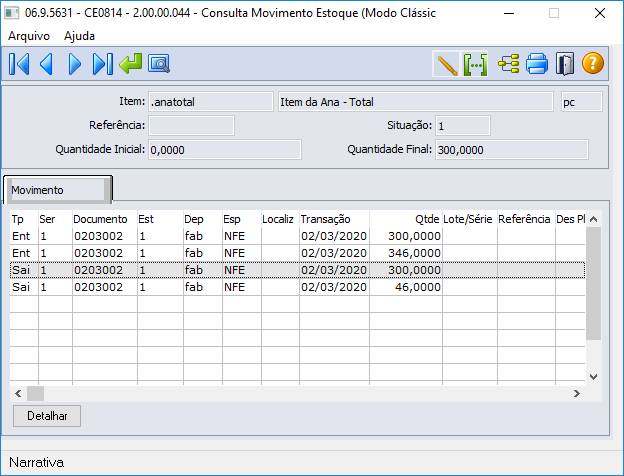The height and width of the screenshot is (476, 624).
Task: Close the Consulta Movimento Estoque window
Action: (x=599, y=13)
